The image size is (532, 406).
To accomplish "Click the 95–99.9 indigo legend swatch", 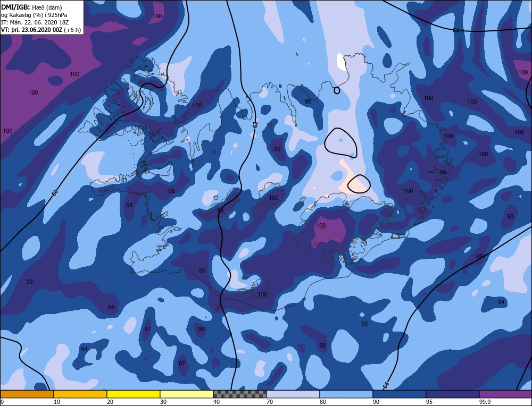I will [x=453, y=394].
